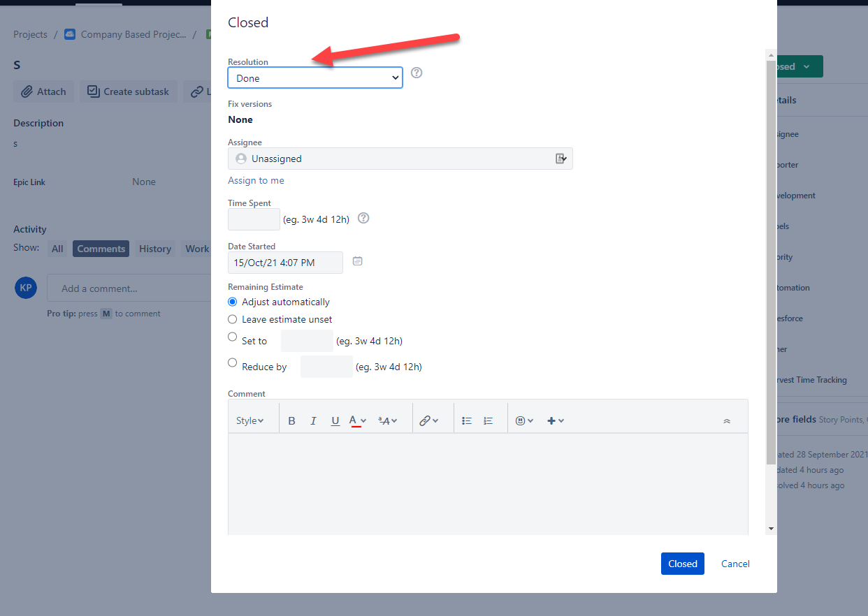868x616 pixels.
Task: Apply italic formatting in the comment editor
Action: coord(313,420)
